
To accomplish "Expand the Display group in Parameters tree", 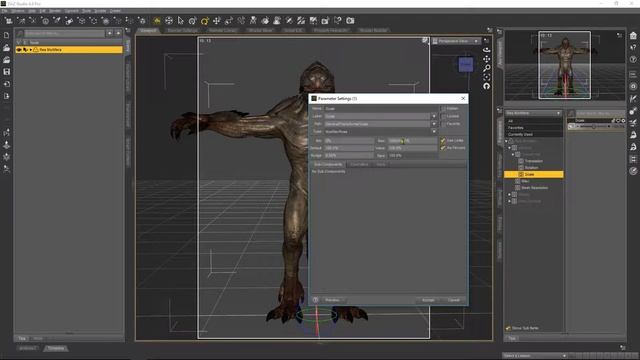I will pyautogui.click(x=509, y=195).
